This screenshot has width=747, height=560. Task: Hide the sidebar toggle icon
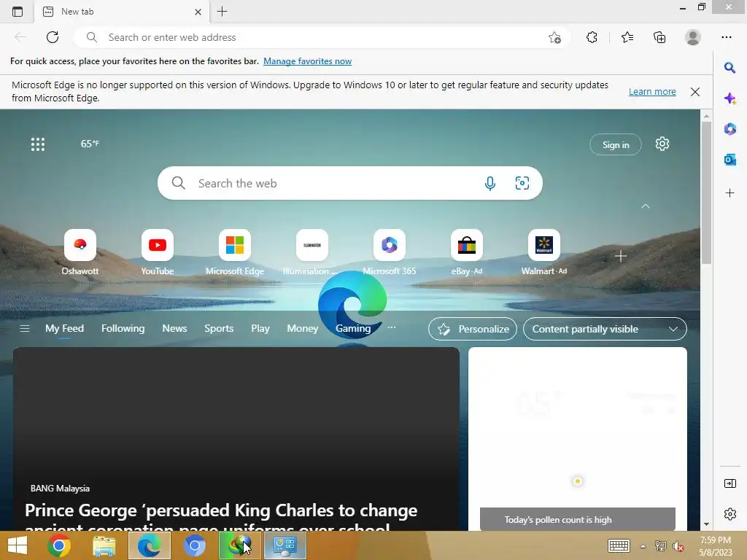coord(729,483)
